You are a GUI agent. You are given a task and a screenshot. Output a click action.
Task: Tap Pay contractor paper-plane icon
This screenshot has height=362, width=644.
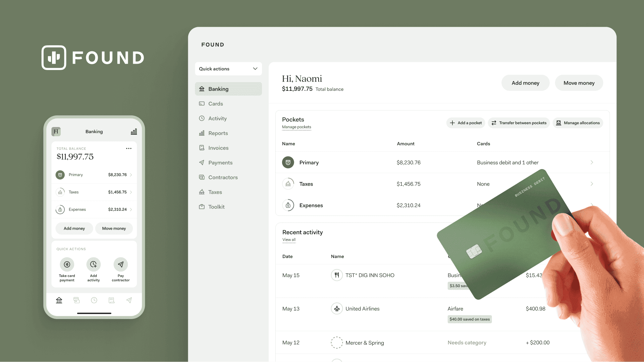[x=121, y=264]
